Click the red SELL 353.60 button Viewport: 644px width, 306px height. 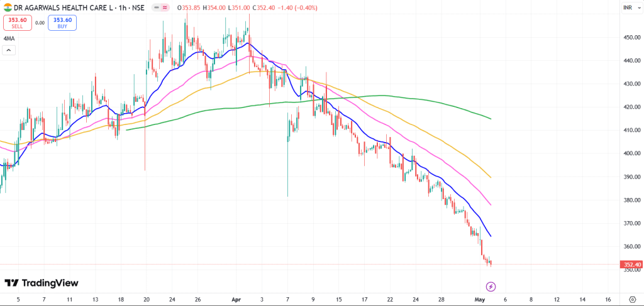[x=17, y=23]
